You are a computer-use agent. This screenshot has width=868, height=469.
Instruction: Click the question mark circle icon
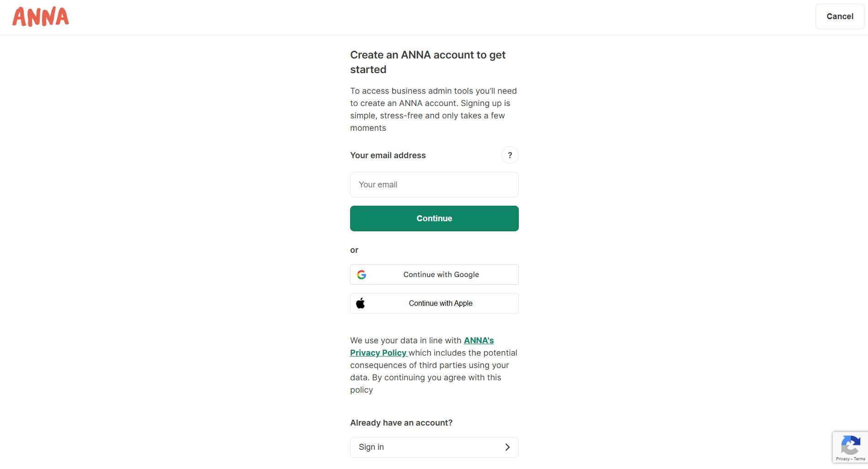510,155
